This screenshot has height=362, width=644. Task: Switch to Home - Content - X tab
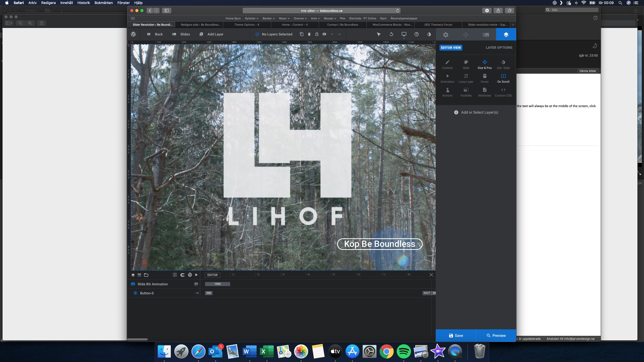pos(295,25)
